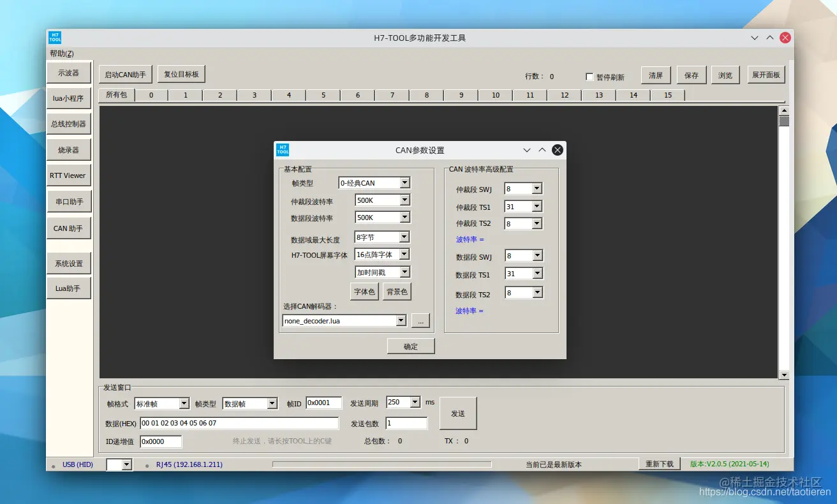The height and width of the screenshot is (504, 837).
Task: Click the H7-TOOL logo in main window
Action: (x=56, y=38)
